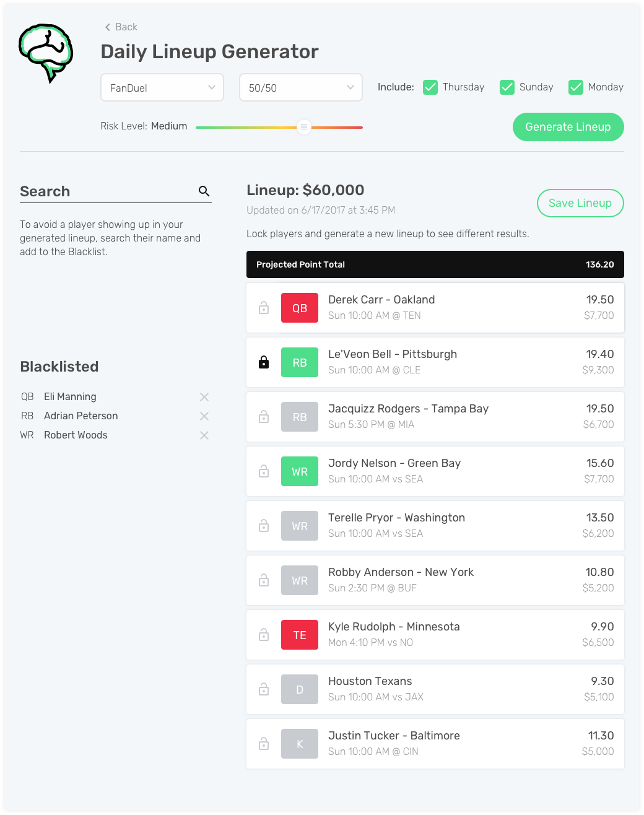Remove Robert Woods from the blacklist
The width and height of the screenshot is (644, 815).
[x=204, y=435]
